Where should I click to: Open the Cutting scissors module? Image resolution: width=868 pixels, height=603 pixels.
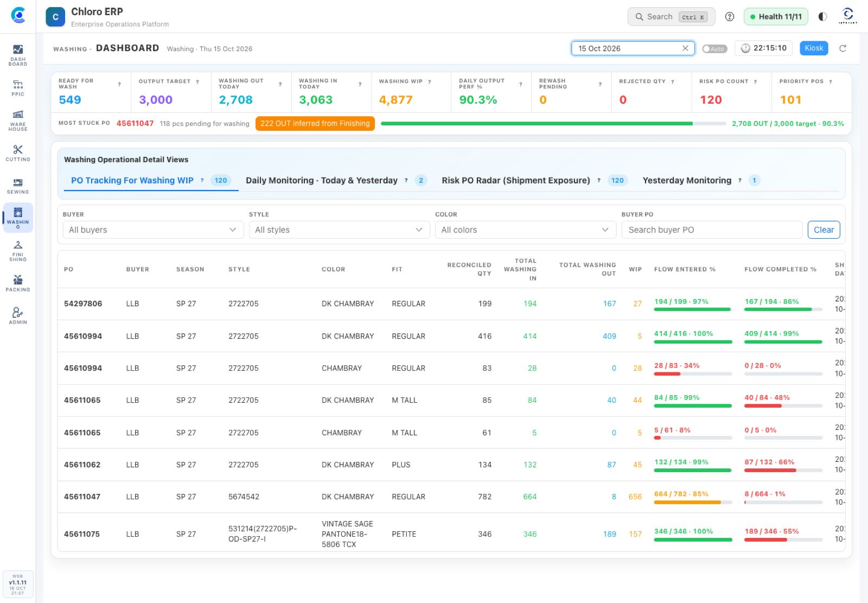[x=18, y=153]
